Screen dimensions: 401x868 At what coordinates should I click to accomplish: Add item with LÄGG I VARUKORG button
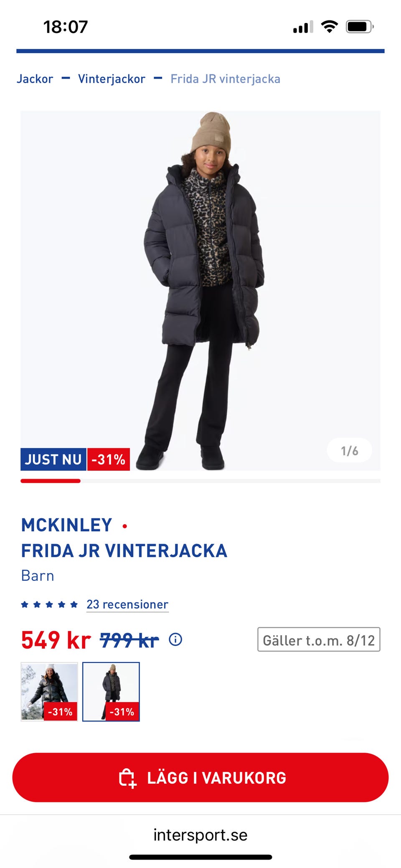[x=200, y=777]
